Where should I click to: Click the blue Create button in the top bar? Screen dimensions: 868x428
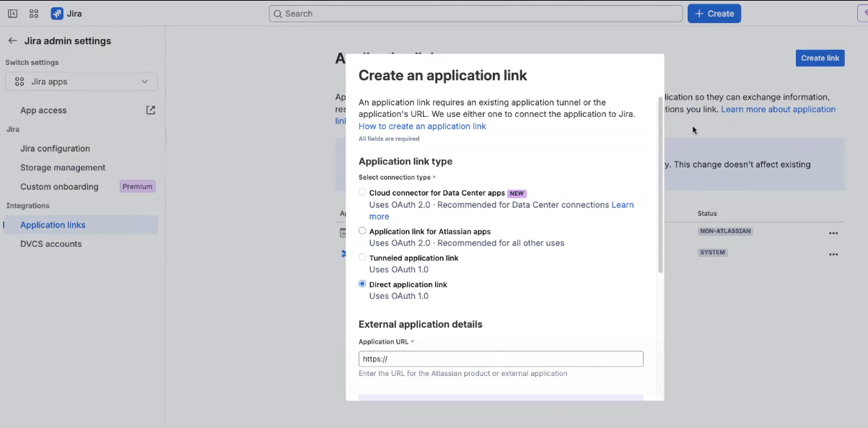(714, 14)
